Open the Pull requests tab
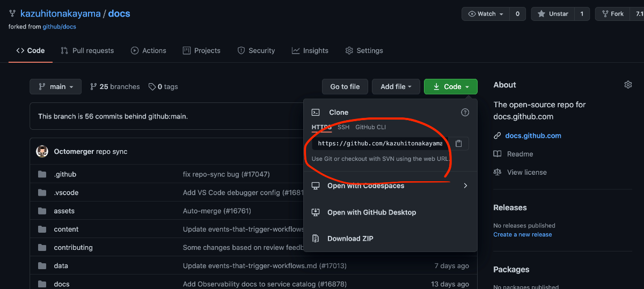 (87, 50)
